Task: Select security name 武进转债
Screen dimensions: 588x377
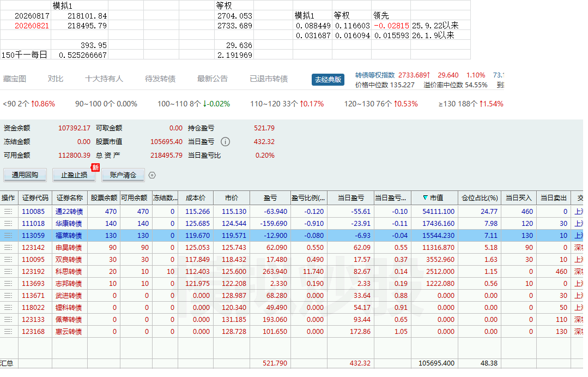Action: 69,296
